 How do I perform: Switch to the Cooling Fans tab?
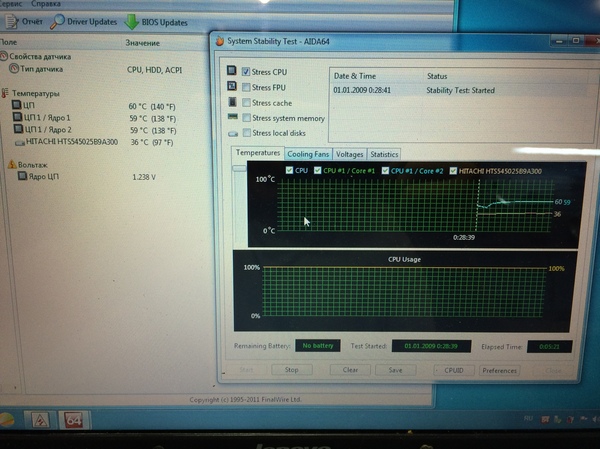tap(307, 154)
